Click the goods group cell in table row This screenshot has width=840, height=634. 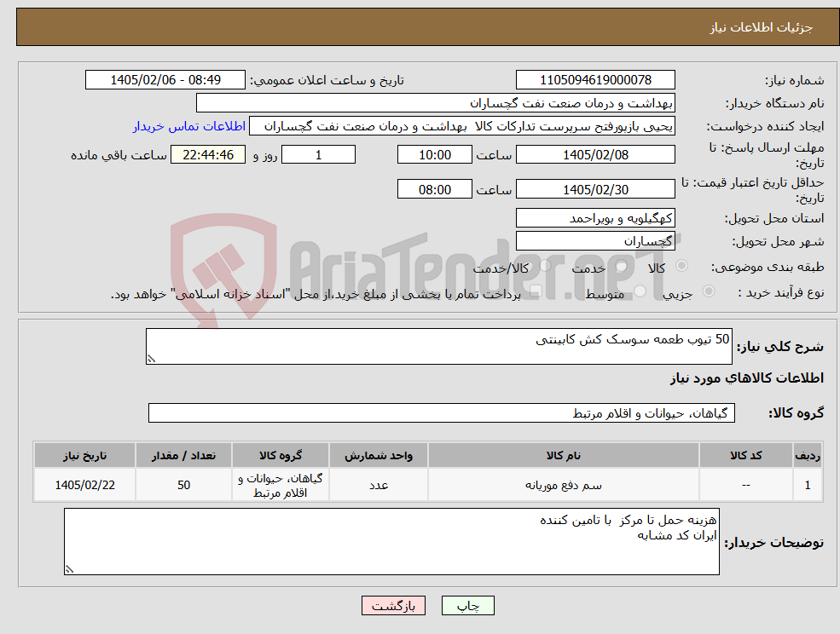pyautogui.click(x=281, y=485)
